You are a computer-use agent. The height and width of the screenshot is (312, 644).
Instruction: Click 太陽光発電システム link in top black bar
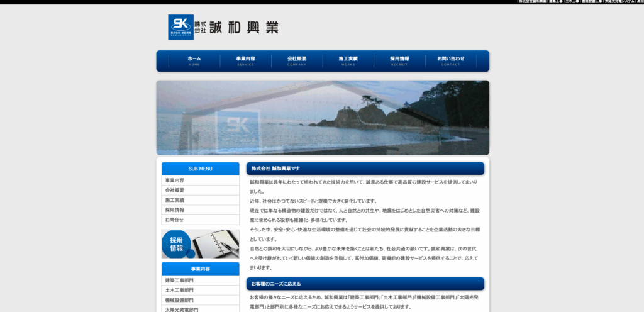[x=621, y=2]
